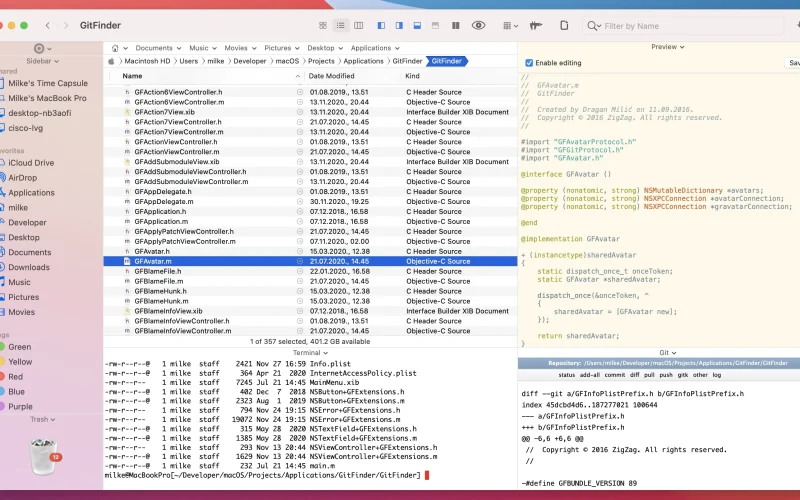The height and width of the screenshot is (500, 800).
Task: Expand the Preview panel header dropdown
Action: click(667, 47)
